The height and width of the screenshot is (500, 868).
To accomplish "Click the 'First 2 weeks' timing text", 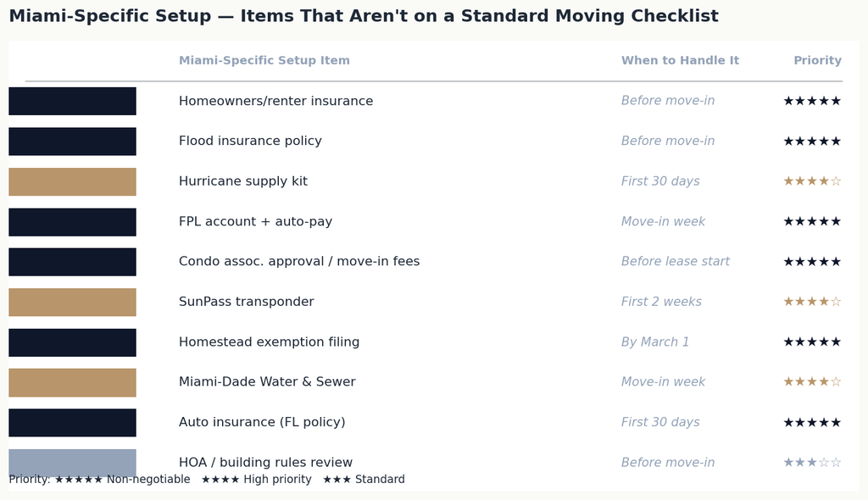I will 661,302.
